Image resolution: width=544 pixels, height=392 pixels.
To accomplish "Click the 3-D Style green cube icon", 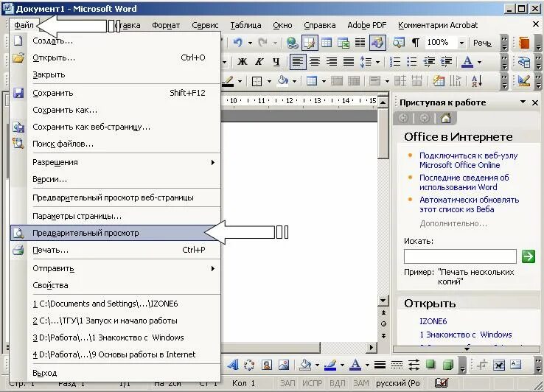I will pyautogui.click(x=448, y=365).
